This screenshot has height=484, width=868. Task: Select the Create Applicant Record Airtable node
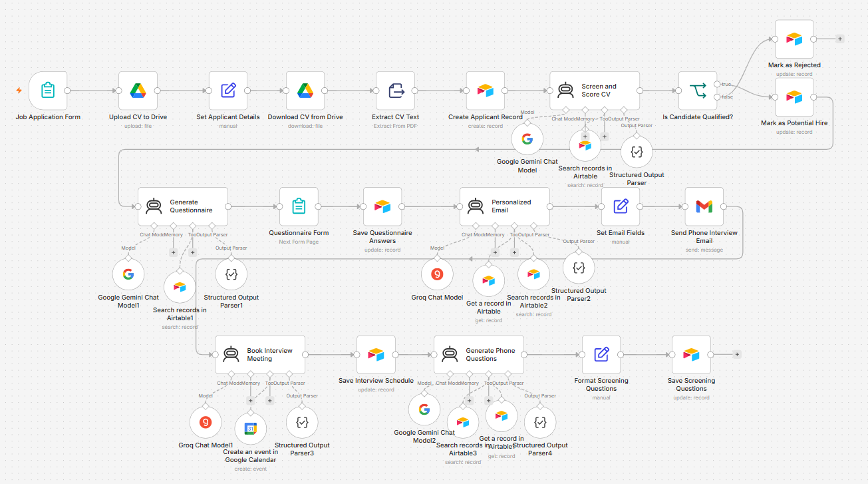tap(486, 91)
